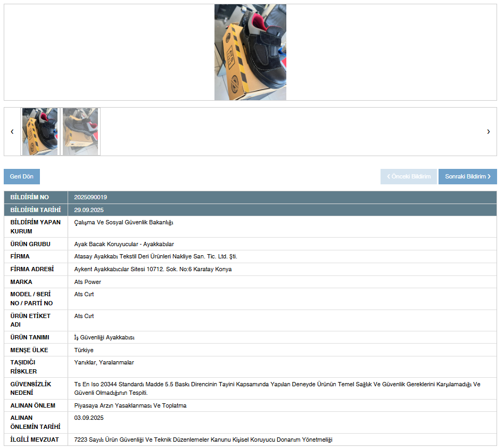Screen dimensions: 504x447
Task: Click the ALINAN ÖNLEM label
Action: [x=33, y=406]
